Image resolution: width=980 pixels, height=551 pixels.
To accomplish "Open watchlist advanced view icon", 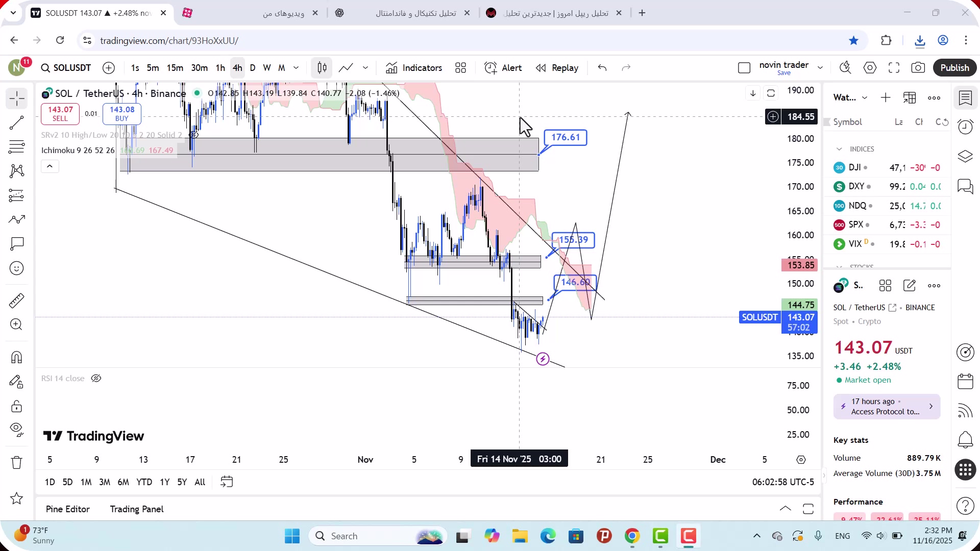I will (910, 98).
